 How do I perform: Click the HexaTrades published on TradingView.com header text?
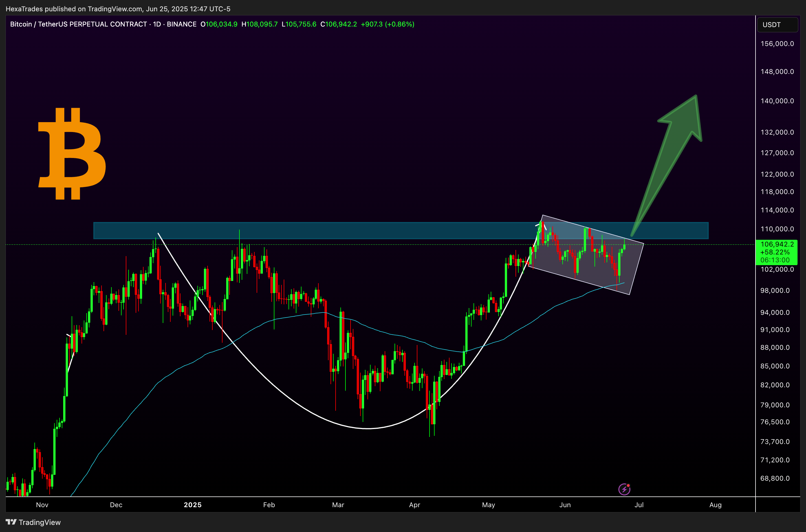coord(118,9)
